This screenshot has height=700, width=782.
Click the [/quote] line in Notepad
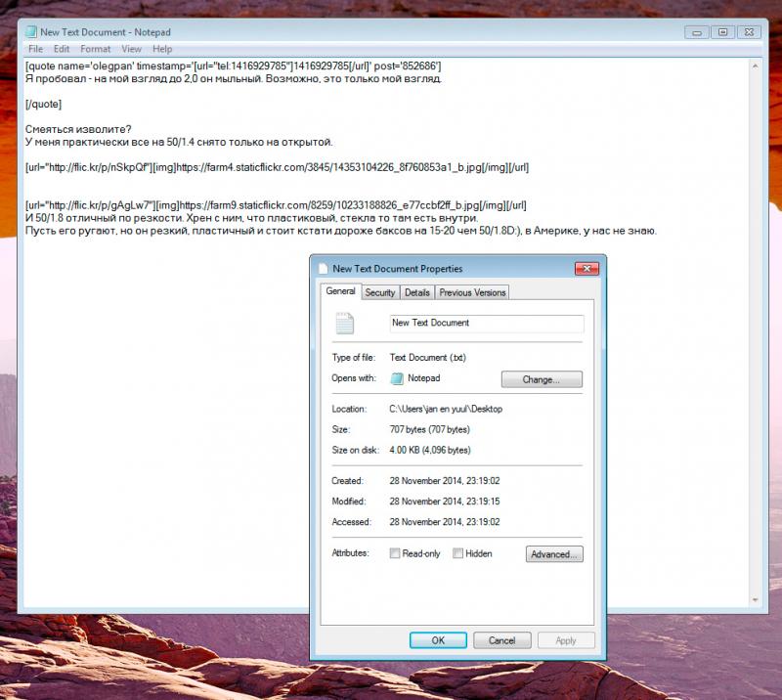(43, 104)
